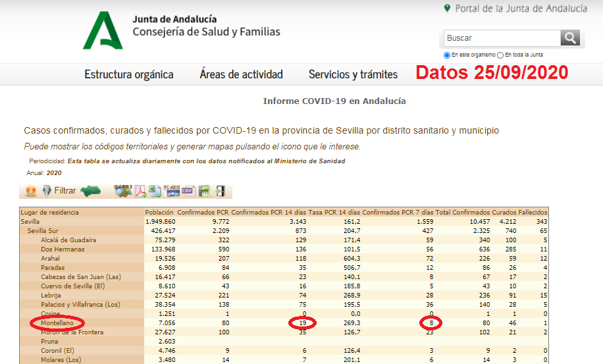Click the magnifier search button

tap(570, 38)
